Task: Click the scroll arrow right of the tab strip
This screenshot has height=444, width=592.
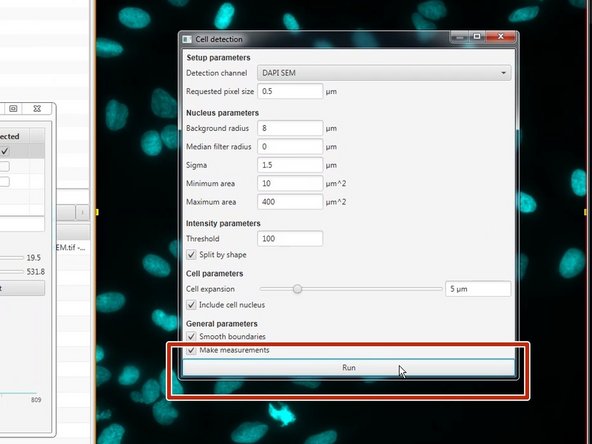Action: [82, 213]
